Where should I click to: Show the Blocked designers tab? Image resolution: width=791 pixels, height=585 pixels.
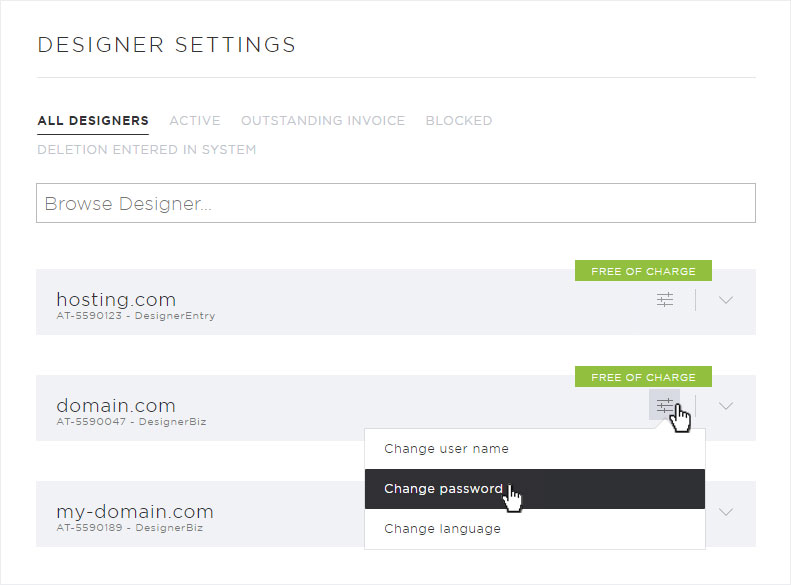[459, 121]
